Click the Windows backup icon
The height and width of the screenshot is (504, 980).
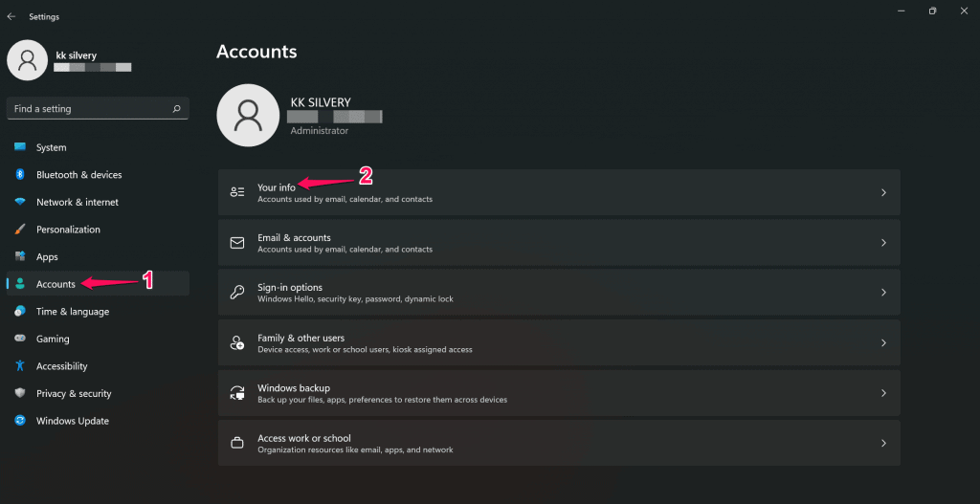click(x=237, y=393)
